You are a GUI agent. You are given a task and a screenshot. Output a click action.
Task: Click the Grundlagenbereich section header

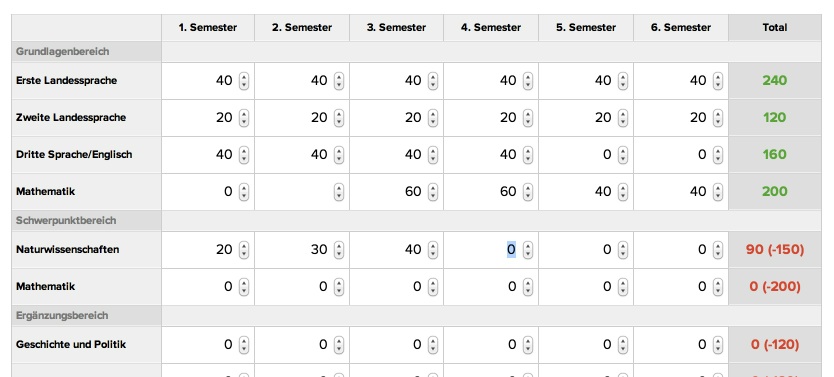pos(63,52)
